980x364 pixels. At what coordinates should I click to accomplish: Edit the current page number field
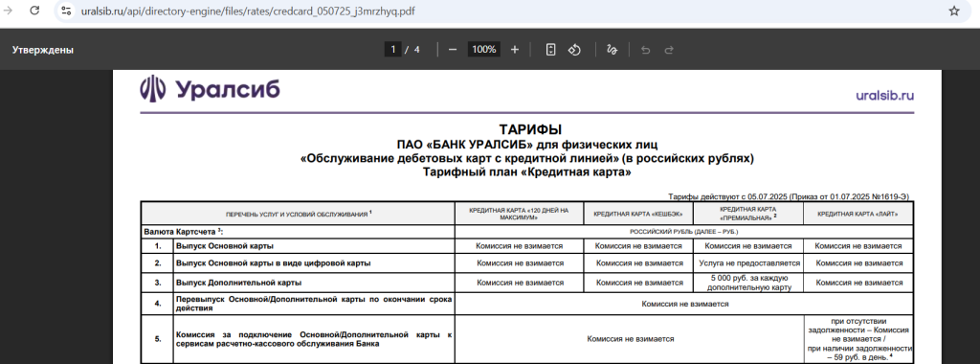click(393, 50)
